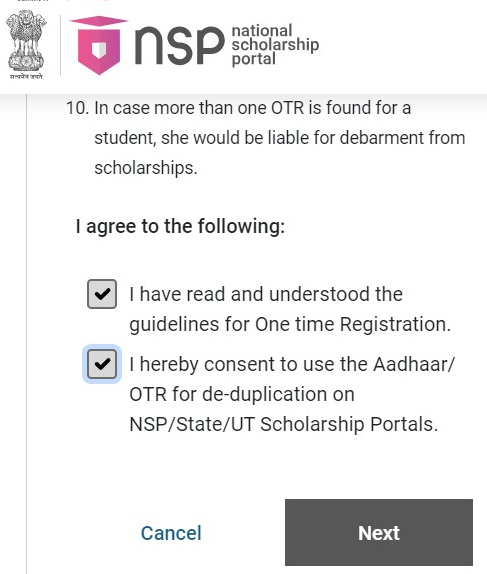Click the white shield inside NSP logo
Screen dimensions: 487x574
[98, 50]
